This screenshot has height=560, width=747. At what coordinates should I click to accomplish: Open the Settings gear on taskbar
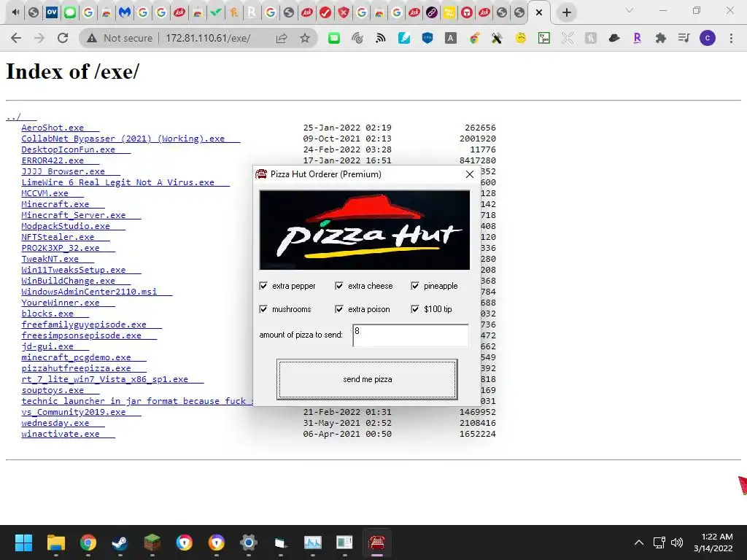[x=248, y=542]
